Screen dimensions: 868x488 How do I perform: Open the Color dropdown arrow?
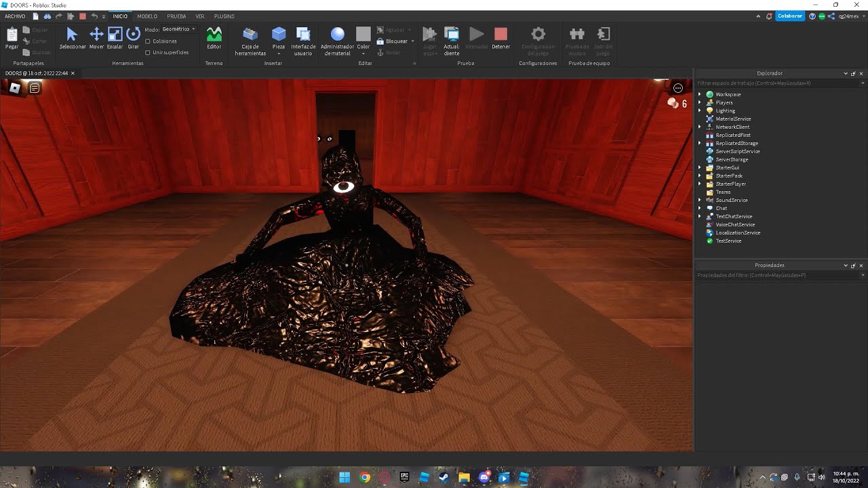click(363, 54)
